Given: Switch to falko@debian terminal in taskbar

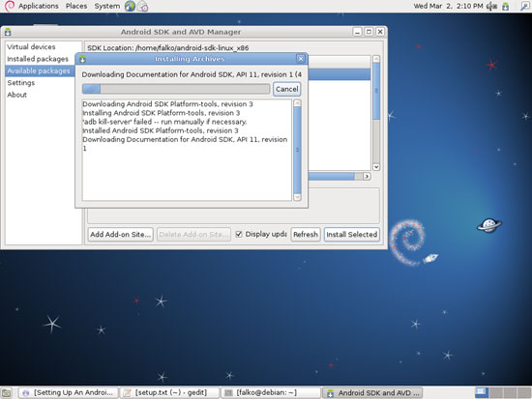Looking at the screenshot, I should click(x=271, y=393).
